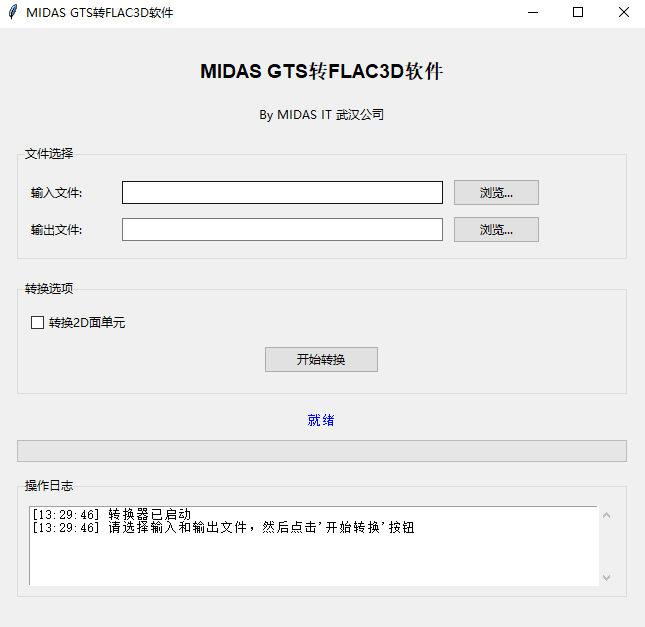Focus the 输入文件 input field
This screenshot has width=645, height=627.
(x=282, y=193)
